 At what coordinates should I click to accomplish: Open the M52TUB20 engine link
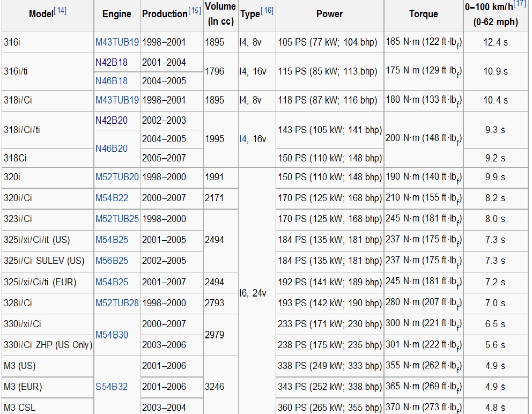click(x=117, y=177)
